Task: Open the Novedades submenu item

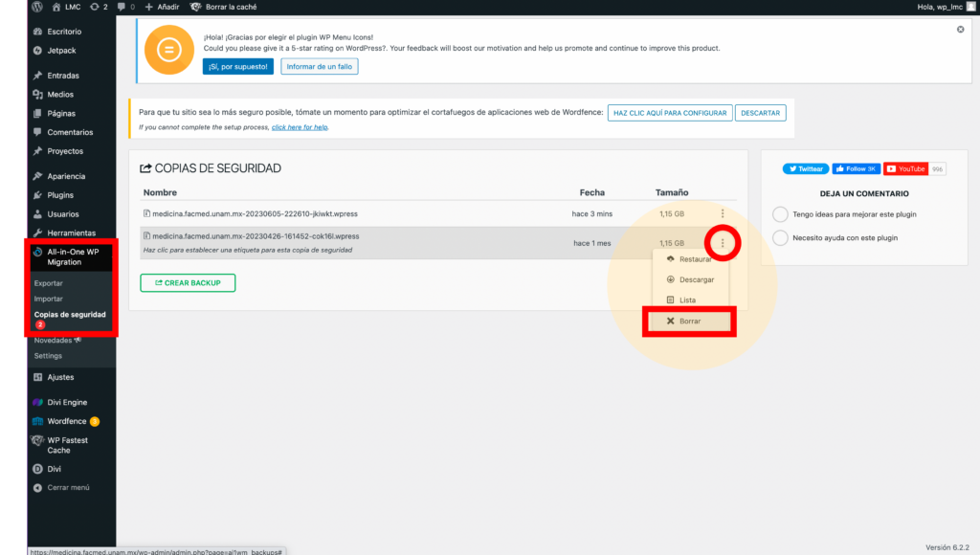Action: [57, 340]
